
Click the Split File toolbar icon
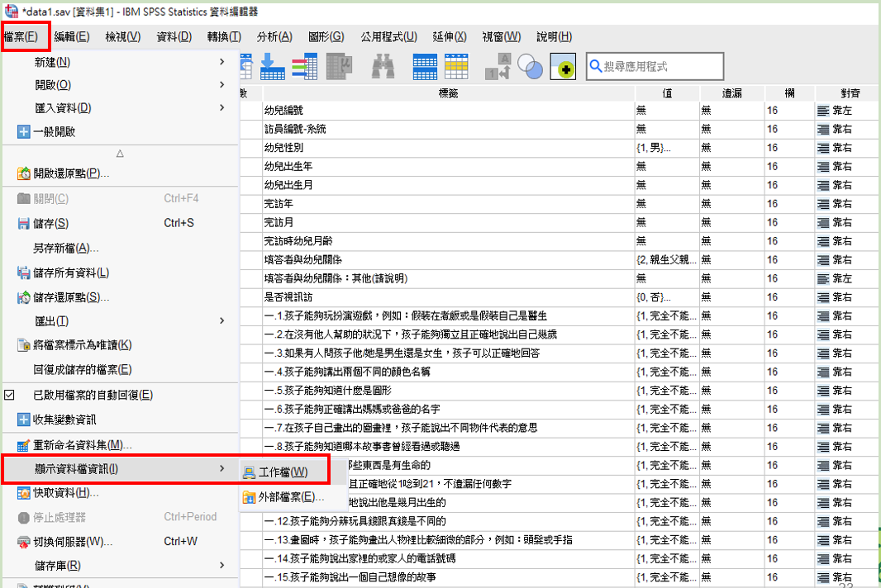point(425,67)
